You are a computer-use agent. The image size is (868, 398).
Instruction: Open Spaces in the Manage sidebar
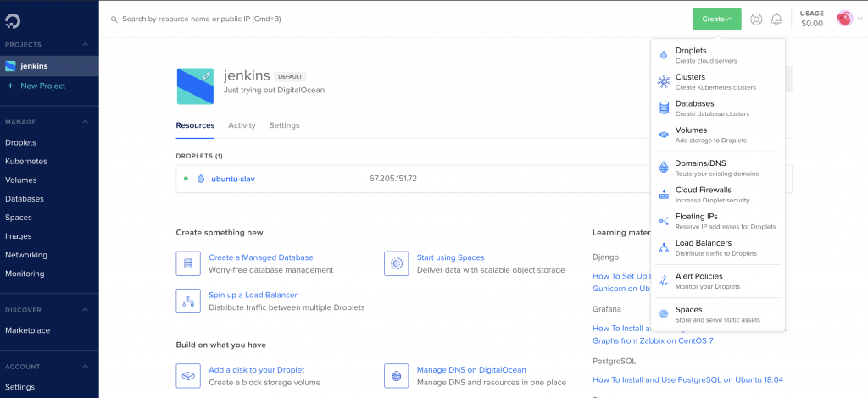[19, 218]
